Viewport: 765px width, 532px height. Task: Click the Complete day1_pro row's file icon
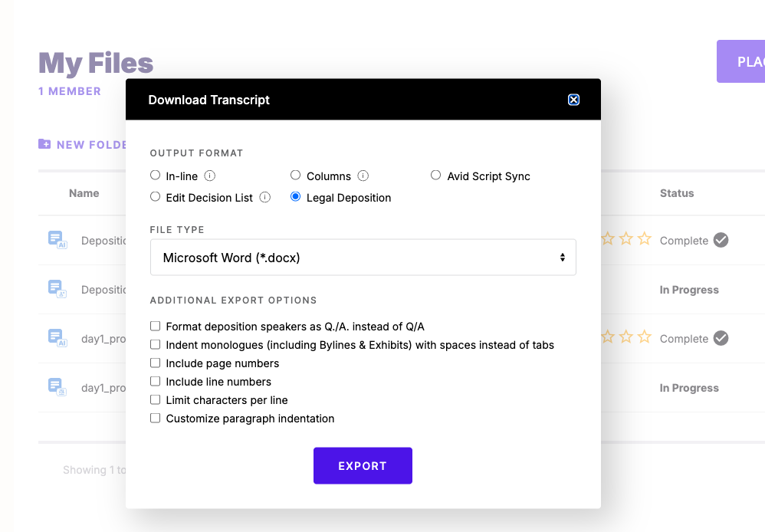(x=57, y=338)
